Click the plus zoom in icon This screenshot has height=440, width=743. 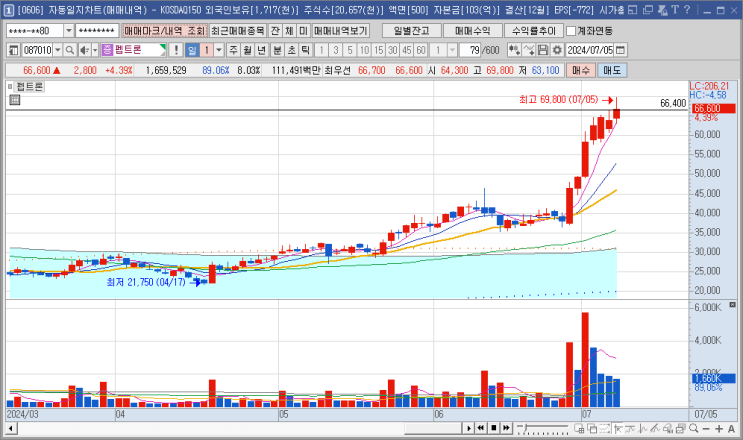coord(719,428)
